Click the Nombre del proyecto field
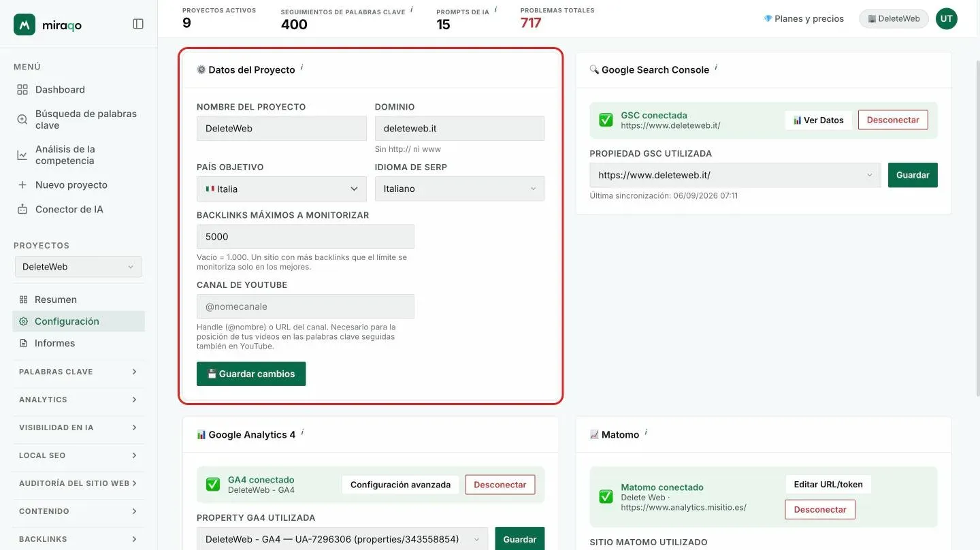 tap(281, 128)
